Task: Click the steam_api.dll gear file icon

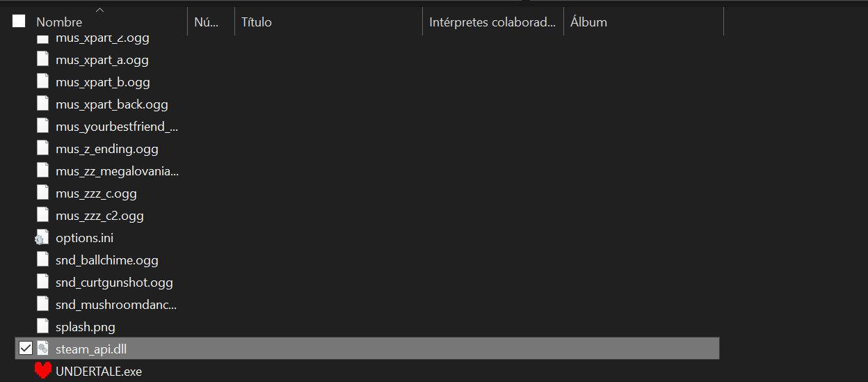Action: pyautogui.click(x=43, y=349)
